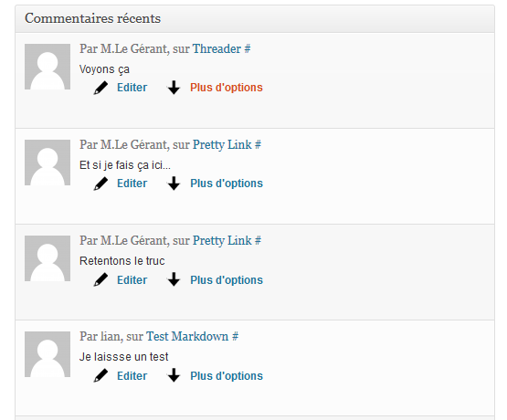Viewport: 507px width, 420px height.
Task: Click pencil icon on 'Retentons le truc' comment
Action: click(100, 279)
